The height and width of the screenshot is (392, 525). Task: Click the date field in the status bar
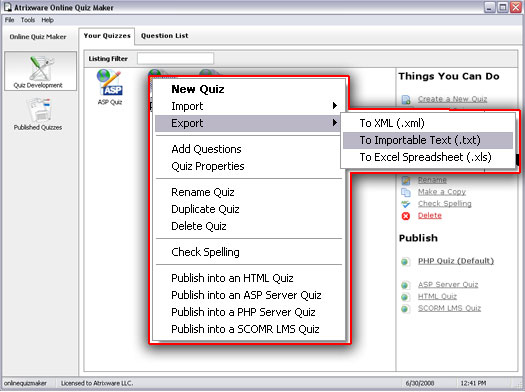[x=420, y=383]
